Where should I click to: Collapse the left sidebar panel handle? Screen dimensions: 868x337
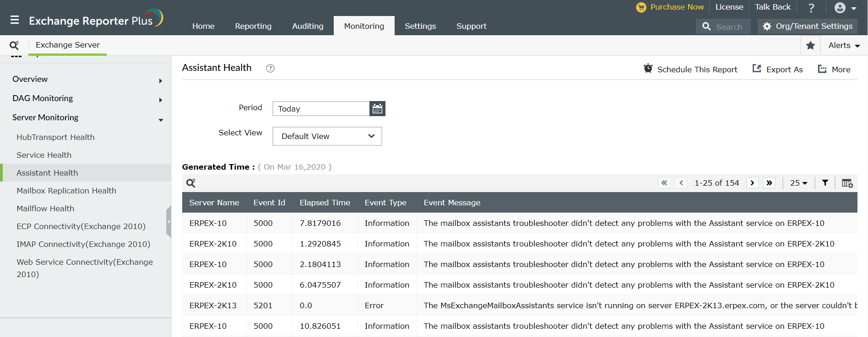pyautogui.click(x=168, y=222)
